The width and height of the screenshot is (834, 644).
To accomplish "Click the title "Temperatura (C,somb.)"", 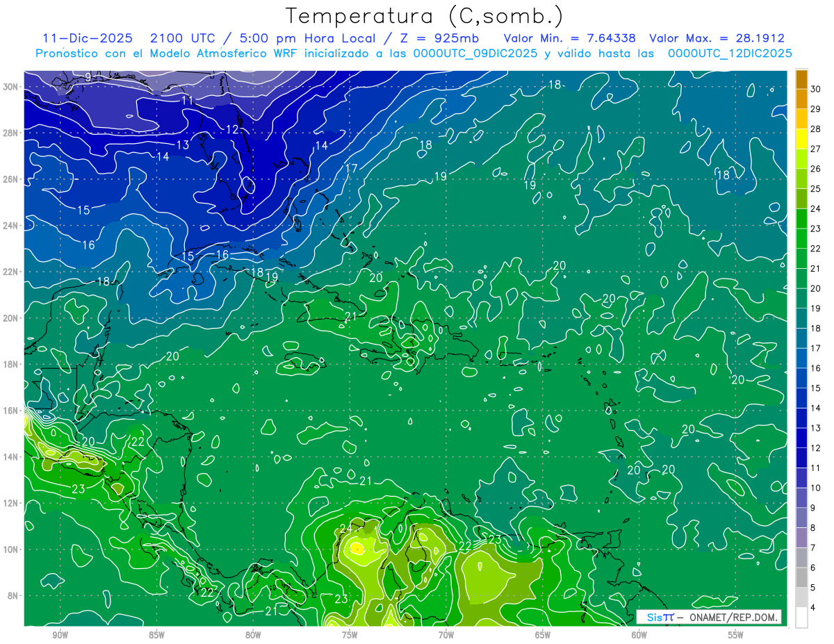I will click(424, 17).
